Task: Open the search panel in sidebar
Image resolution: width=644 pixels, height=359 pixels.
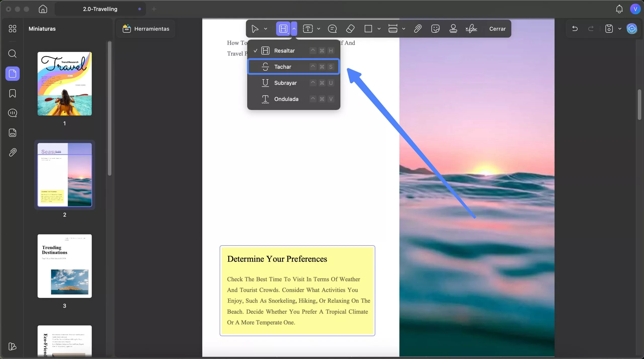Action: 12,54
